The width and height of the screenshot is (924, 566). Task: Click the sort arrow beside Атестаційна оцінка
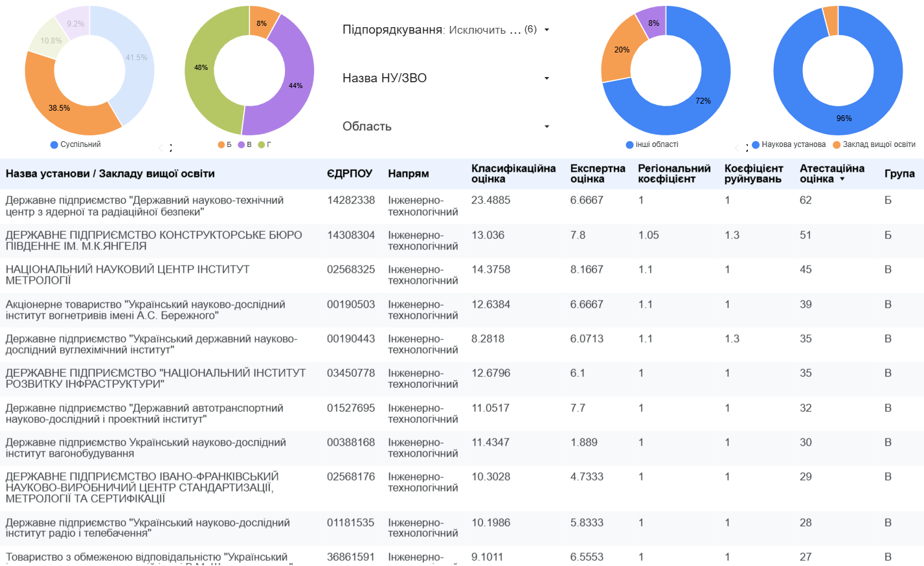842,179
